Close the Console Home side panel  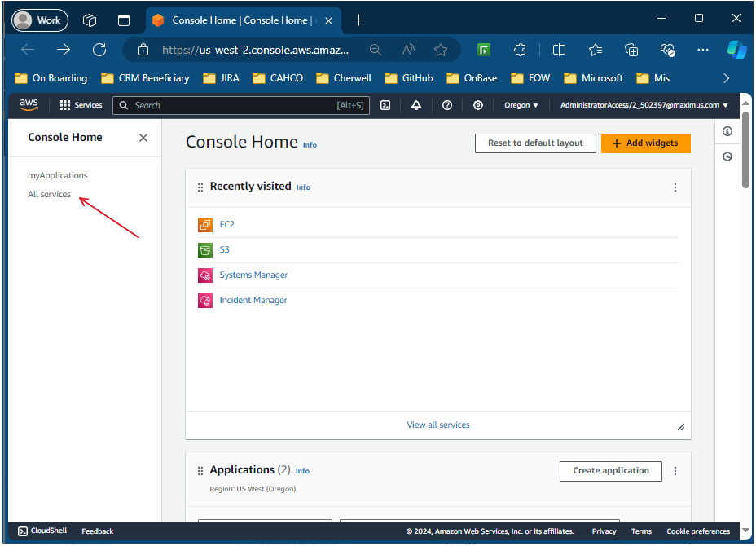tap(143, 138)
